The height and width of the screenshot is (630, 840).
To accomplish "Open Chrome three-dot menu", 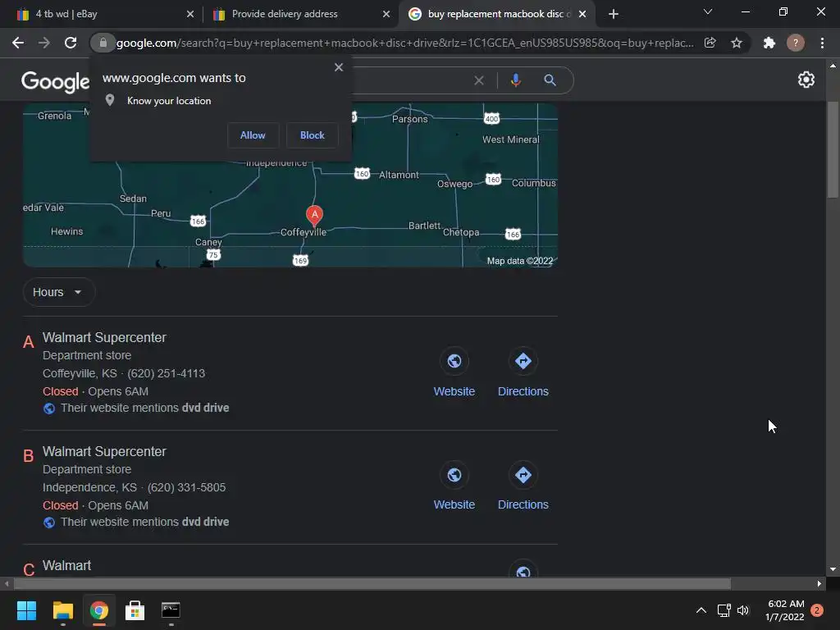I will [x=822, y=43].
